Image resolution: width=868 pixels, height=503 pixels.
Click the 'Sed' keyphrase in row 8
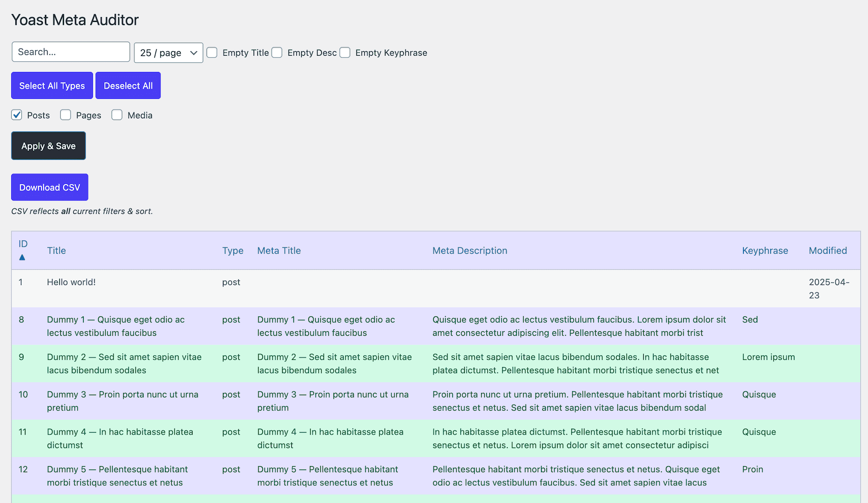click(750, 319)
